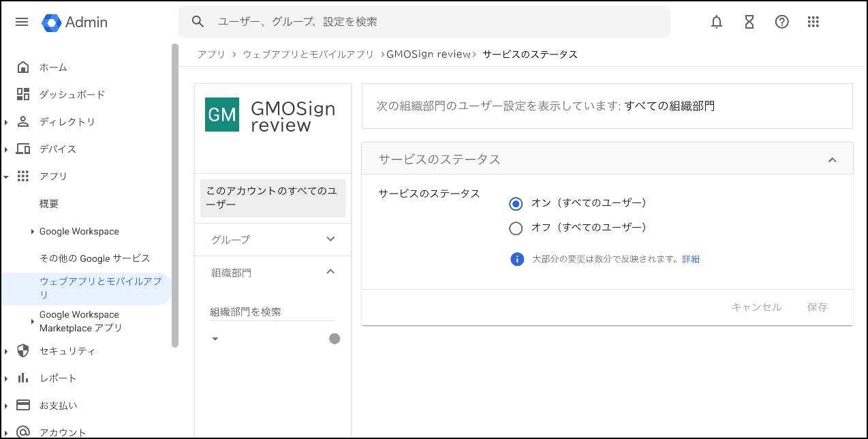This screenshot has height=439, width=868.
Task: Click the blue info icon
Action: [517, 259]
